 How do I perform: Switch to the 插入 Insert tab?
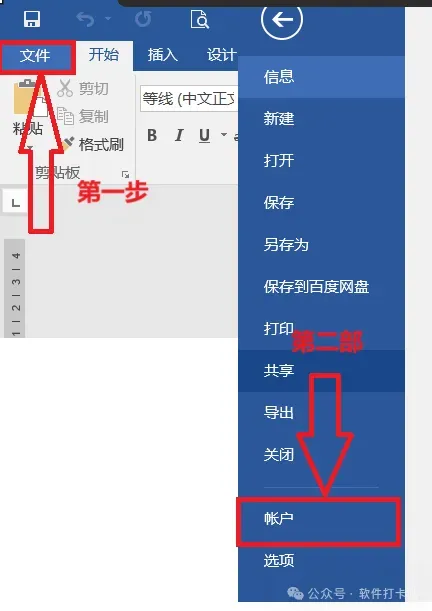(162, 55)
